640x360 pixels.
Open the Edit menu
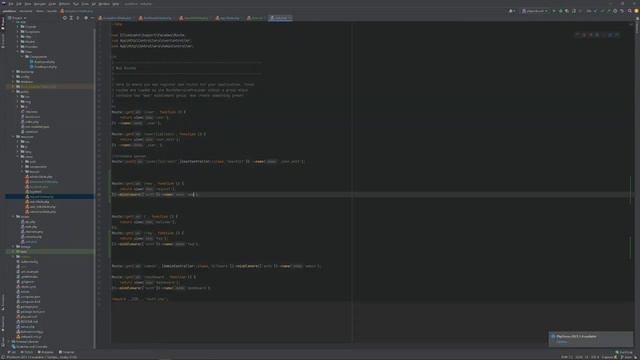coord(19,4)
